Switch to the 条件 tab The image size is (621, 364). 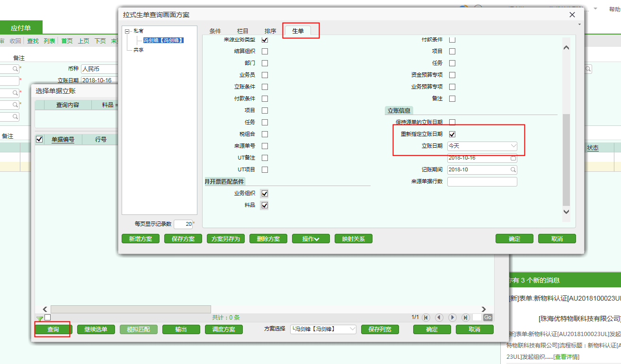(x=215, y=31)
